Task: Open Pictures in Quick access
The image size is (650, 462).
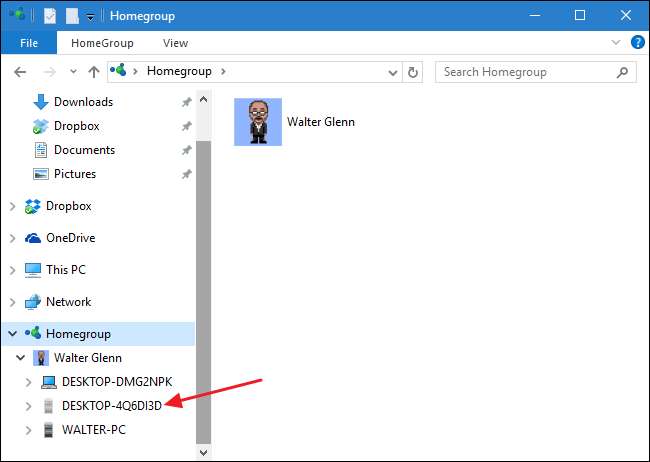Action: (75, 174)
